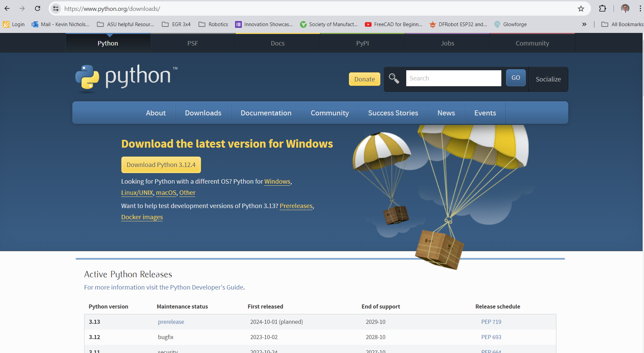This screenshot has width=644, height=353.
Task: Focus the Search input field
Action: click(x=453, y=78)
